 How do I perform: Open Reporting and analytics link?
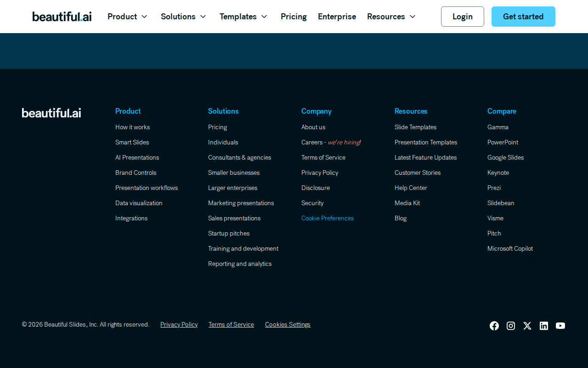click(240, 264)
